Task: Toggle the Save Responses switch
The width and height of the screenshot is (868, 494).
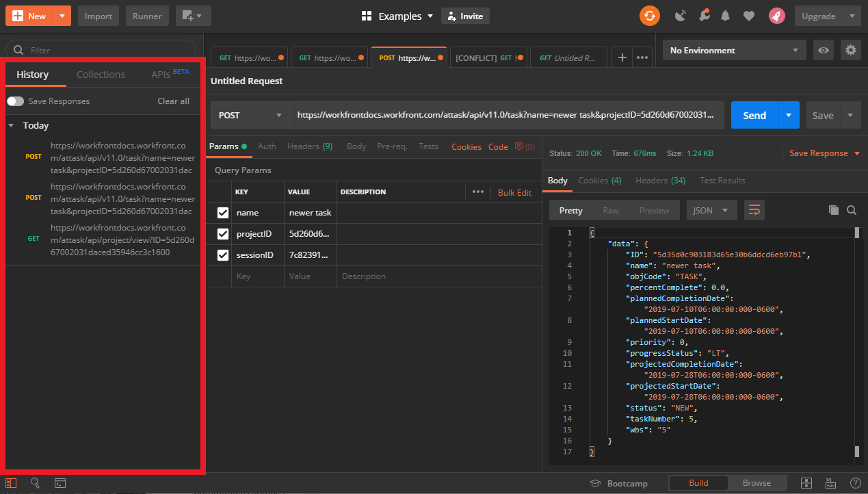Action: pos(15,101)
